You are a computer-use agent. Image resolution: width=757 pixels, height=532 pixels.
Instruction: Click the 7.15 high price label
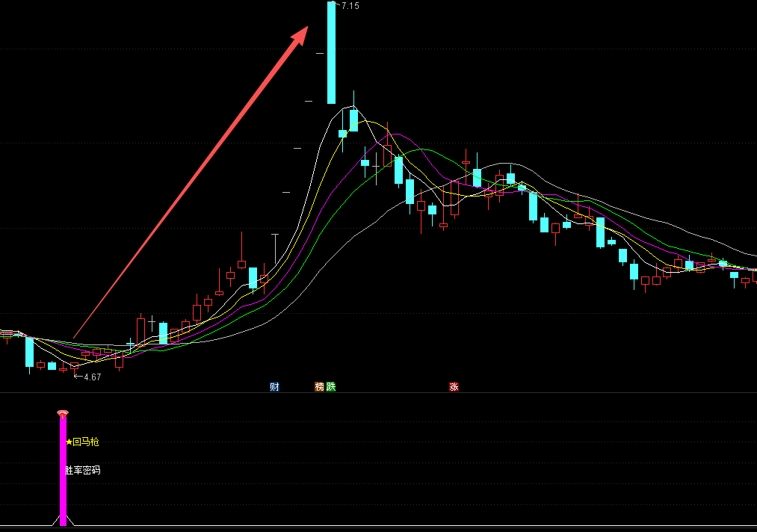(x=350, y=6)
